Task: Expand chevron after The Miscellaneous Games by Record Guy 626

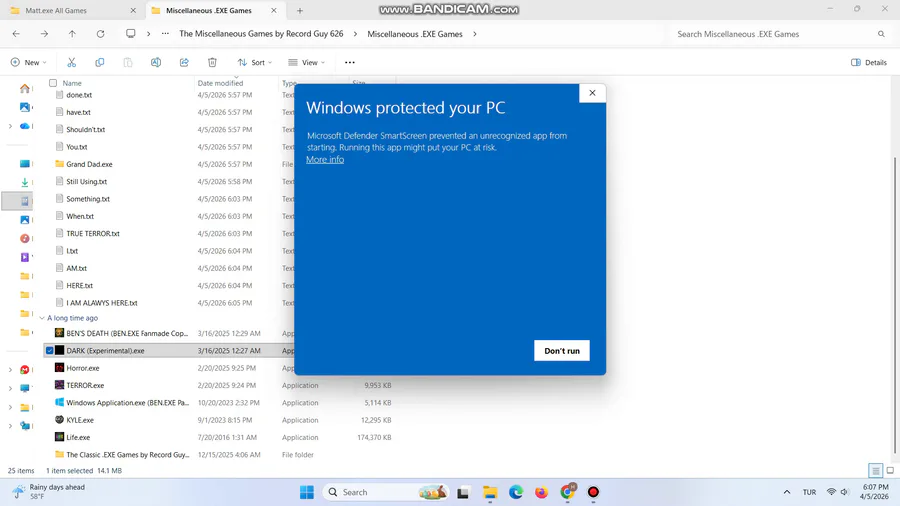Action: 355,34
